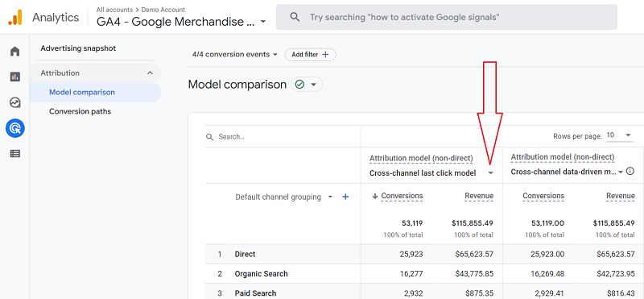The image size is (644, 299).
Task: Click the total 53,119 conversions value
Action: (x=412, y=223)
